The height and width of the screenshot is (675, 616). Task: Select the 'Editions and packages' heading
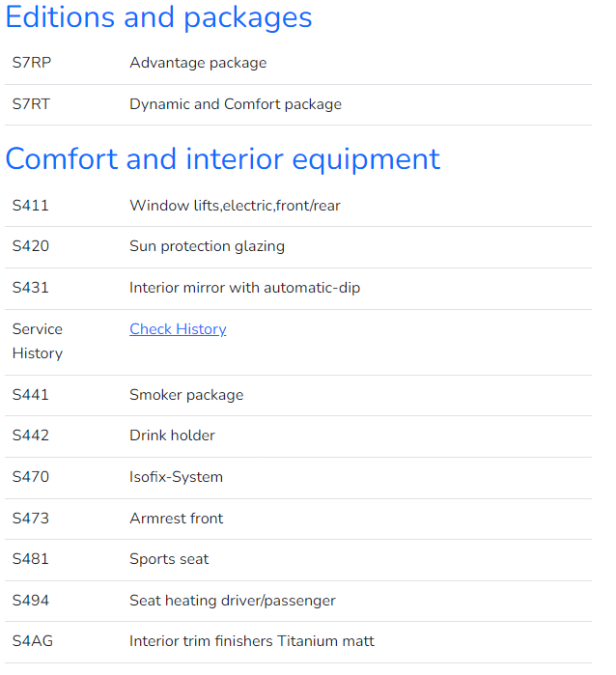158,18
